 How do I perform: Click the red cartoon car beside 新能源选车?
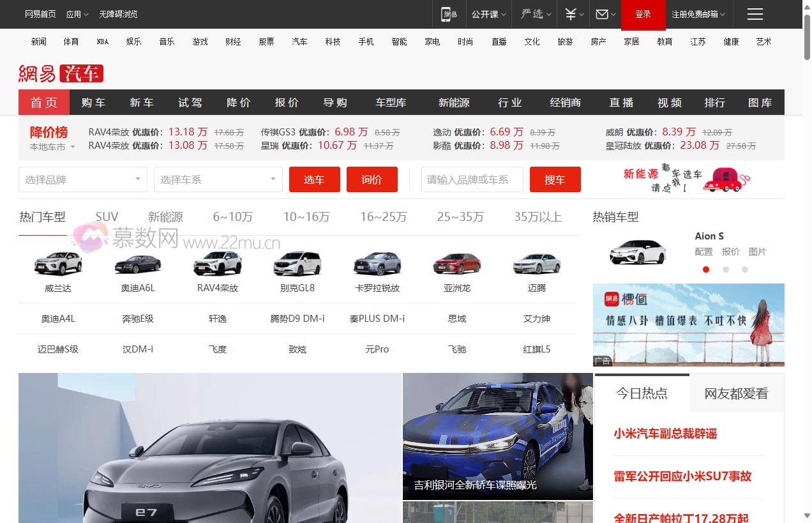pos(723,181)
